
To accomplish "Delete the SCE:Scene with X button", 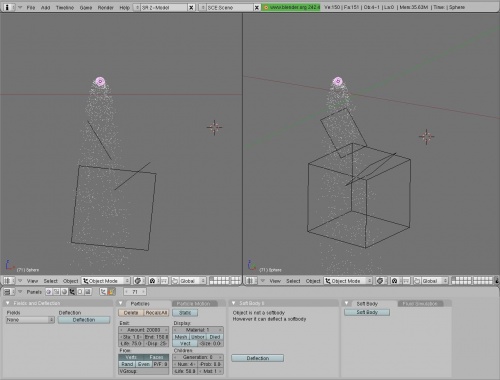I will (x=257, y=7).
